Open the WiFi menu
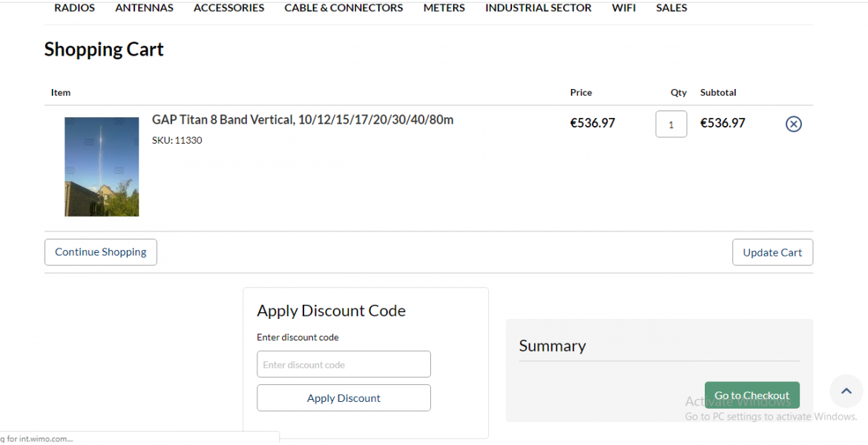 coord(623,8)
